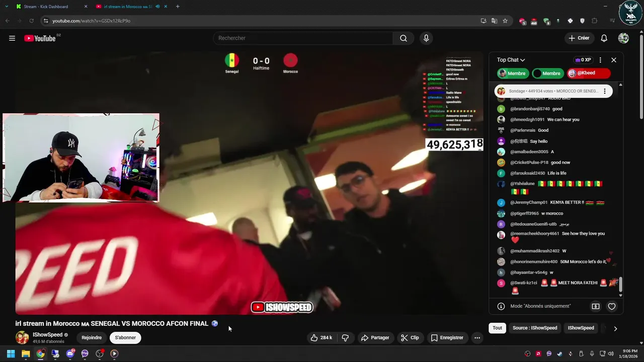Reload the page
This screenshot has width=644, height=362.
tap(31, 21)
